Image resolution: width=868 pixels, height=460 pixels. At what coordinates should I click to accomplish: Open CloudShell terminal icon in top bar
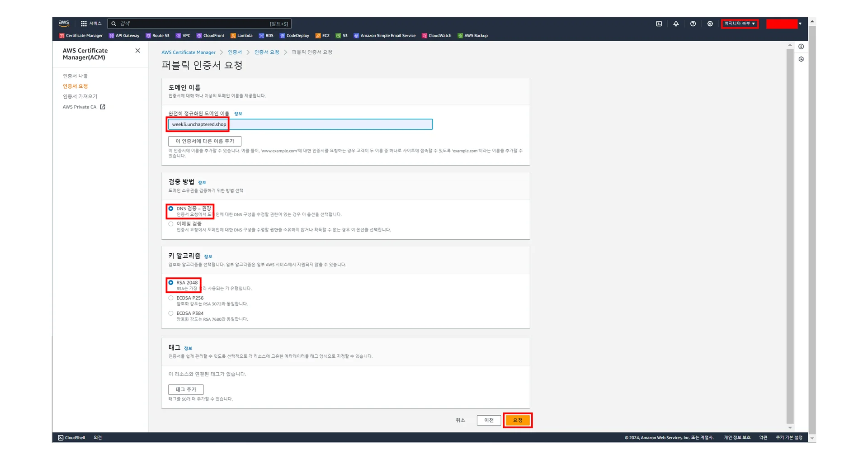(x=659, y=24)
